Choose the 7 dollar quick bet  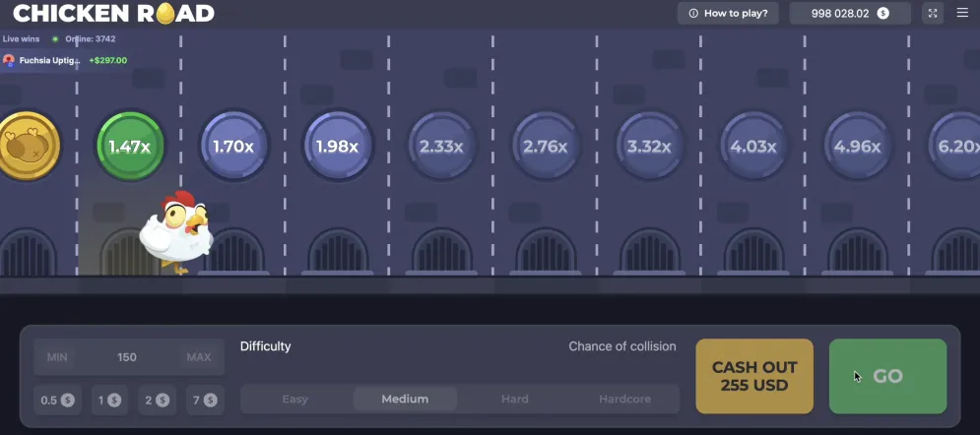(205, 400)
